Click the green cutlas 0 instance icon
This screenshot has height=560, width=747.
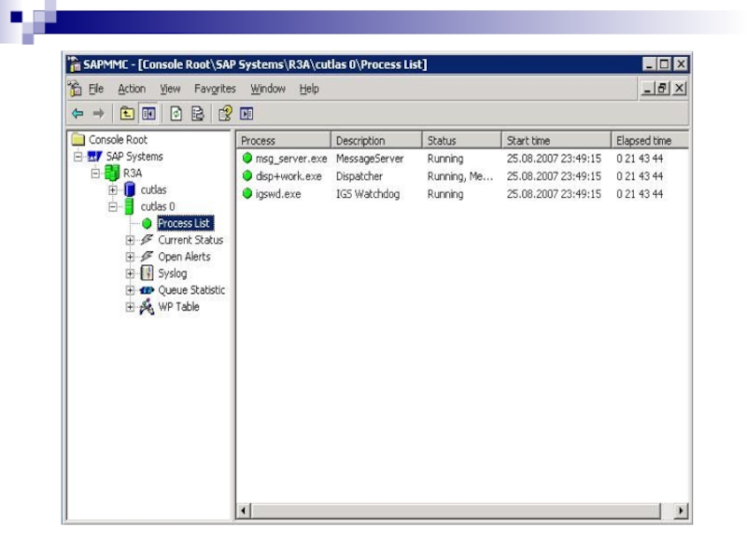[x=129, y=206]
